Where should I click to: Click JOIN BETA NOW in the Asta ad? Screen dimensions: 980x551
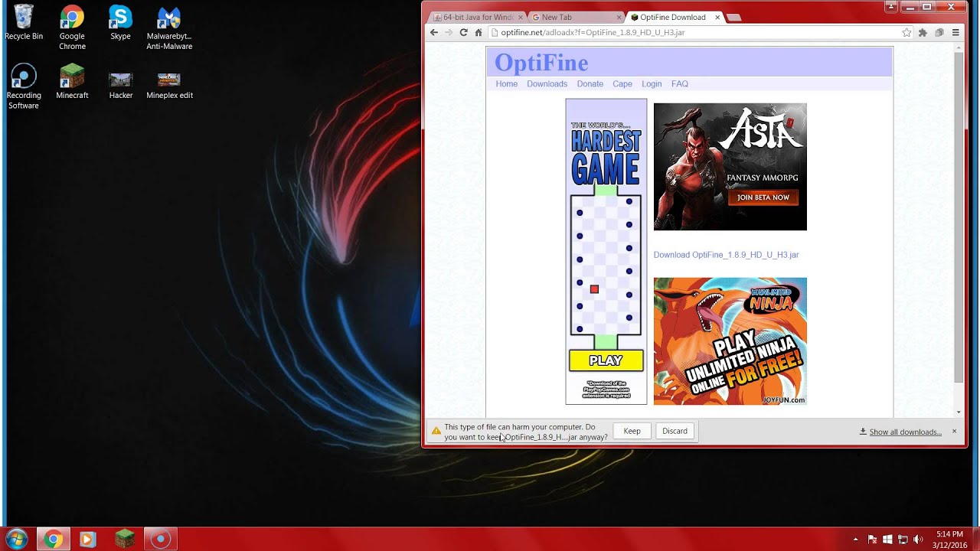click(763, 197)
